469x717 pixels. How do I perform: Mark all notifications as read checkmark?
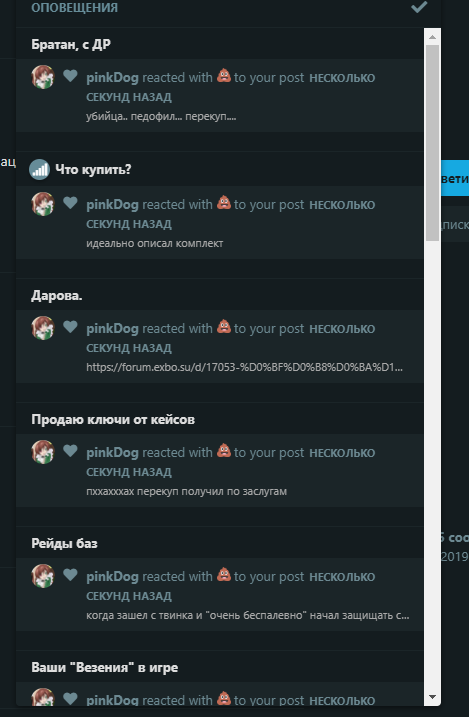[x=419, y=7]
